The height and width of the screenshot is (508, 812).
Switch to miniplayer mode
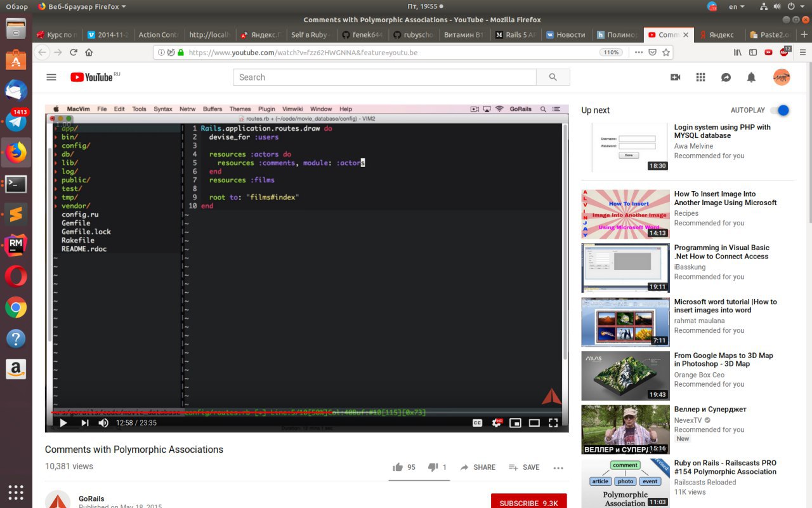click(516, 423)
